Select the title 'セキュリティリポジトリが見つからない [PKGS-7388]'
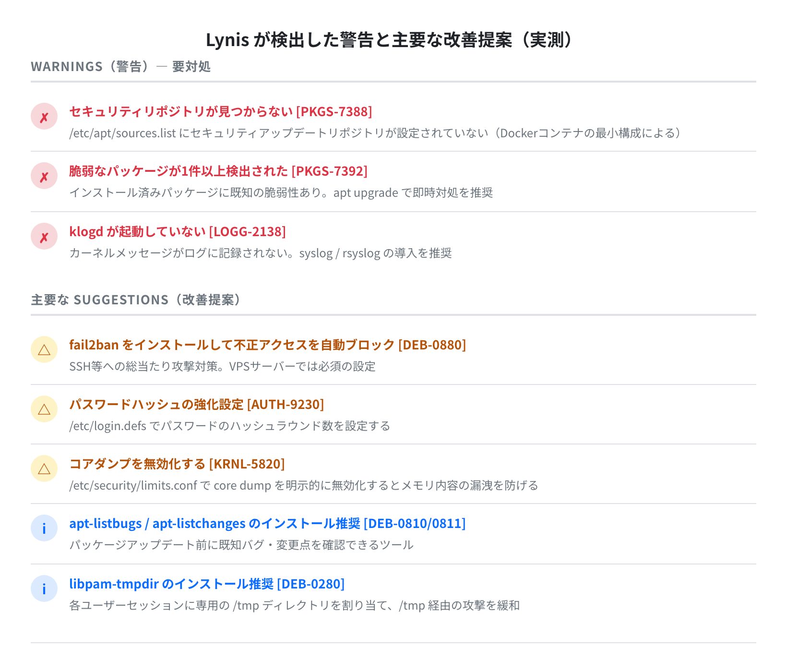This screenshot has width=787, height=672. [x=221, y=111]
